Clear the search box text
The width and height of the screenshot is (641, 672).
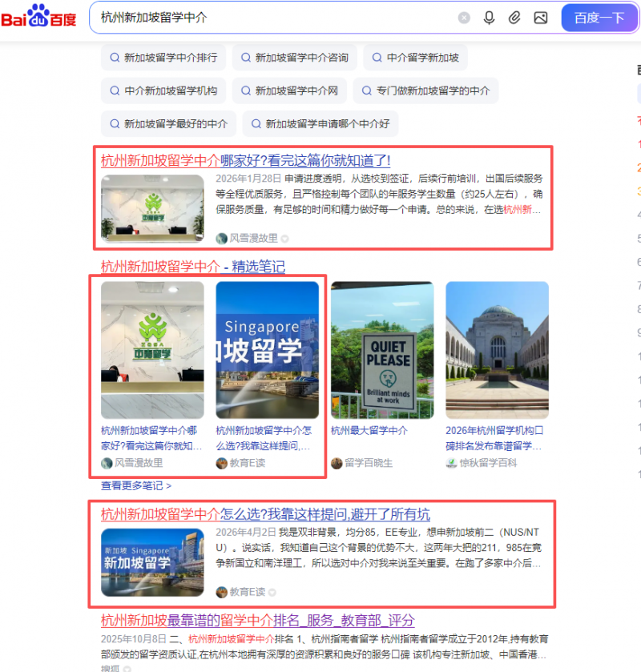(x=464, y=18)
